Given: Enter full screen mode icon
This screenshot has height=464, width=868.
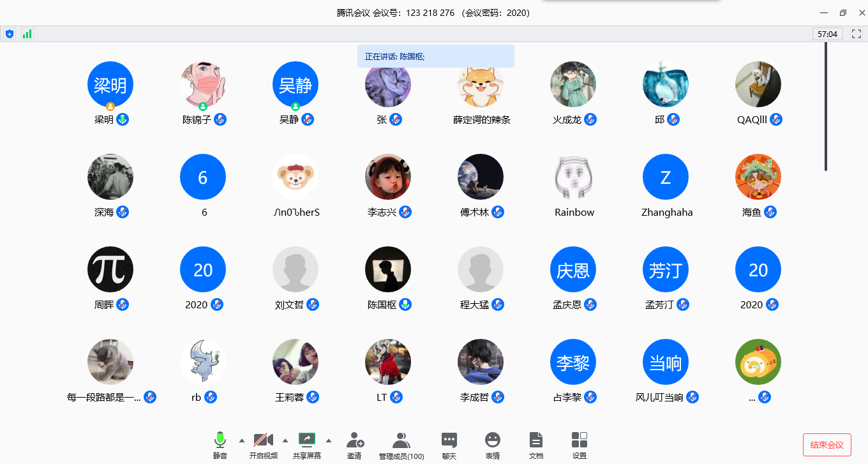Looking at the screenshot, I should coord(857,34).
